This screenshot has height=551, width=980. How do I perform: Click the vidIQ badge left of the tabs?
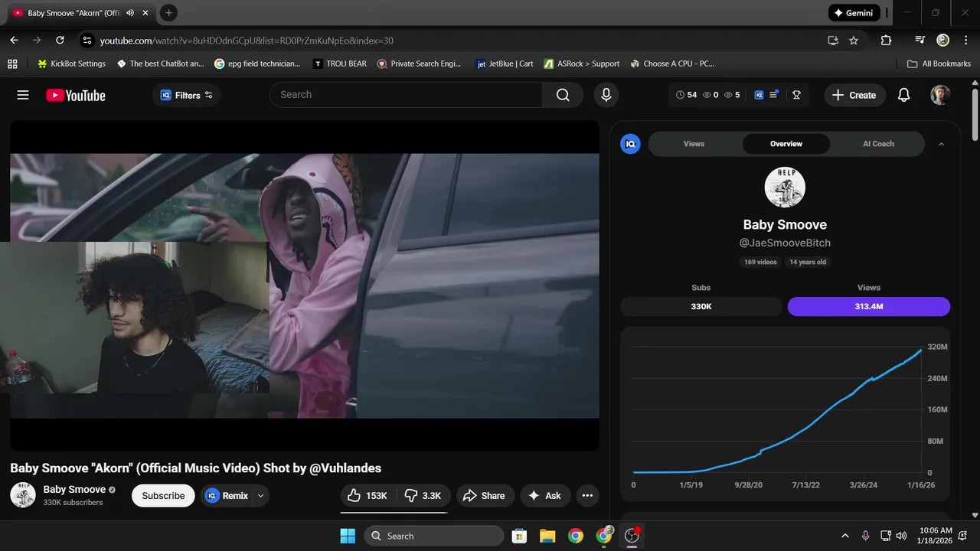pyautogui.click(x=630, y=144)
